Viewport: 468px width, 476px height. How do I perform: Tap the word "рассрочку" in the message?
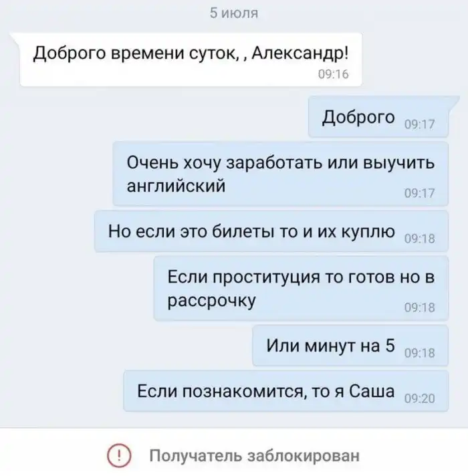tap(212, 301)
